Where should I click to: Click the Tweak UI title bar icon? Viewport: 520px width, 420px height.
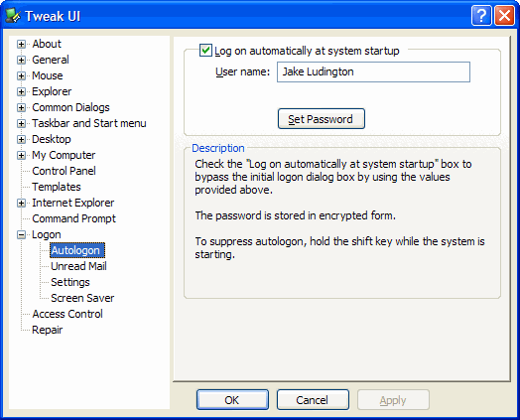(13, 16)
